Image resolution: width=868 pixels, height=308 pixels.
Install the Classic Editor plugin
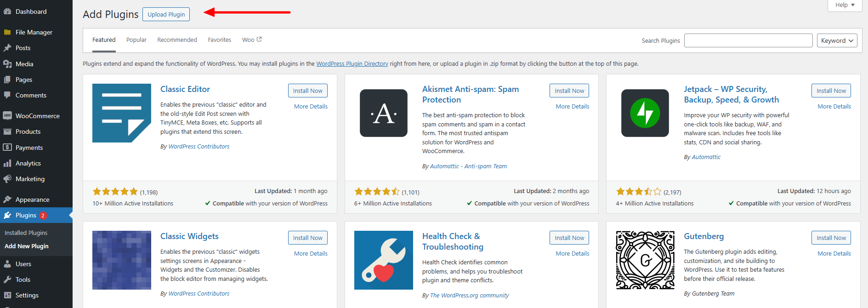click(307, 91)
